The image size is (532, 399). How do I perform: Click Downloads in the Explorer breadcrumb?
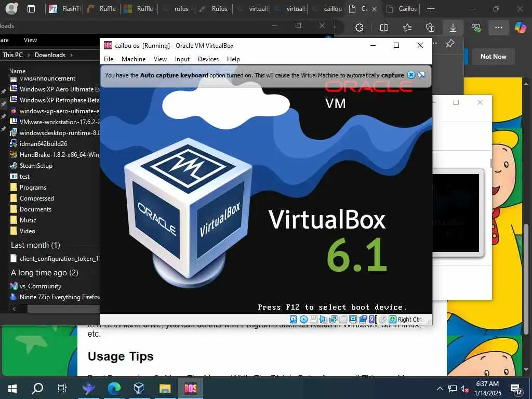50,55
